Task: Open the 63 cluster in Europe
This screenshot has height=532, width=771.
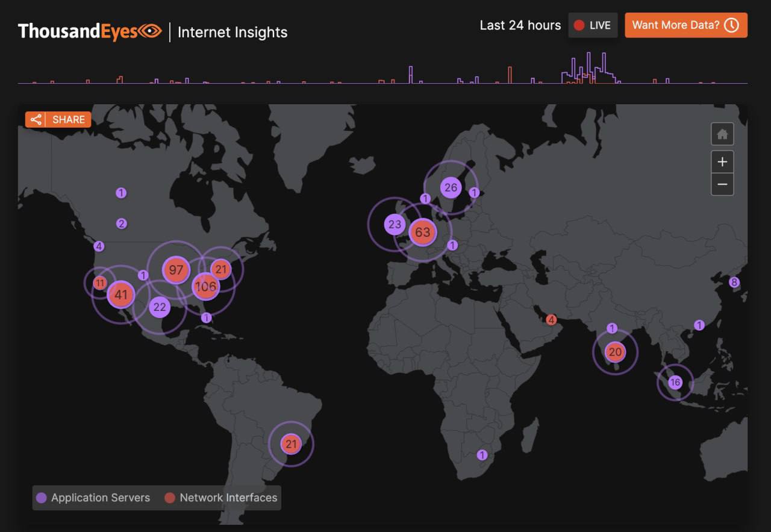Action: coord(423,232)
